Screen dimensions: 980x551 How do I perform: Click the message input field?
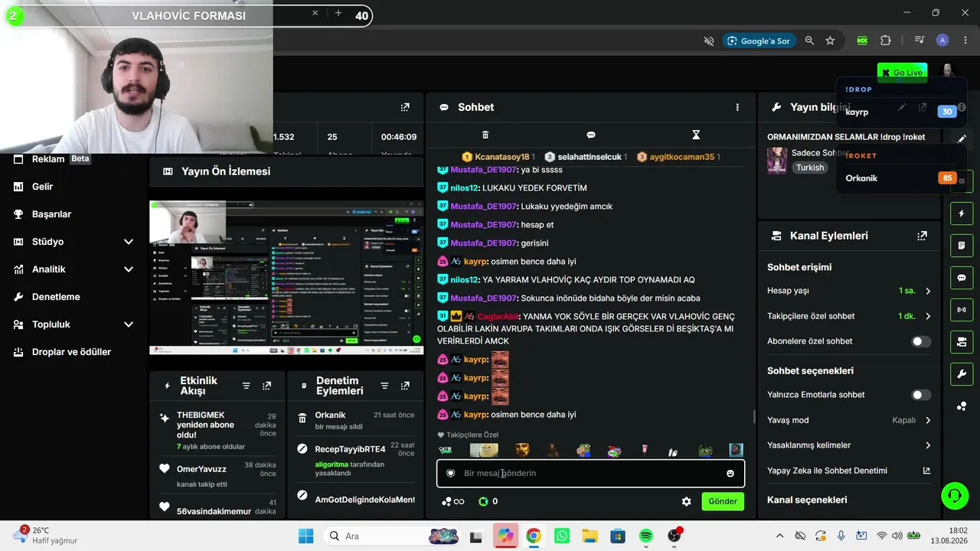[x=590, y=474]
